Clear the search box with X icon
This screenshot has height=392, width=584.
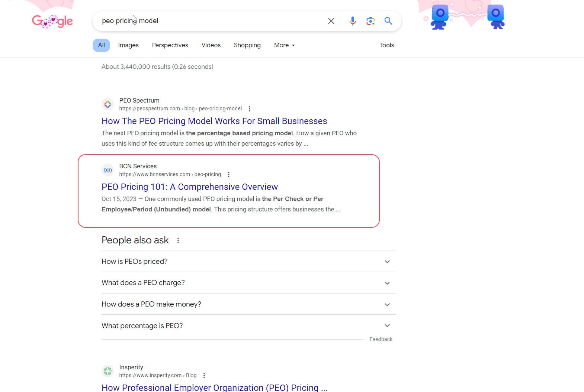click(331, 21)
